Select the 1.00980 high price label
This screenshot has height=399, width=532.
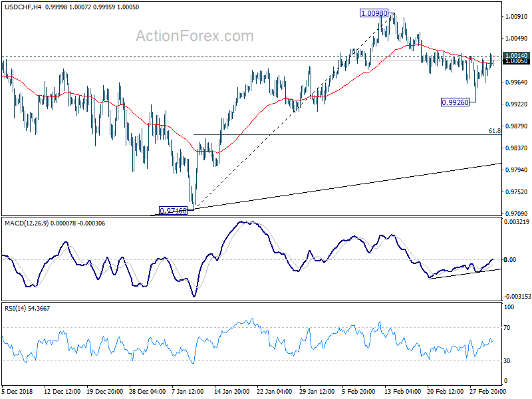click(x=374, y=13)
